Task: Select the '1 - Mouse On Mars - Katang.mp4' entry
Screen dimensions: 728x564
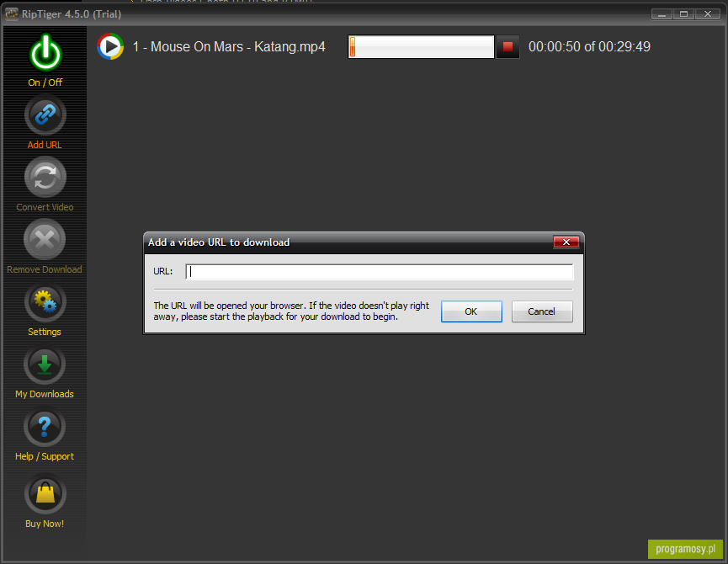Action: coord(229,47)
